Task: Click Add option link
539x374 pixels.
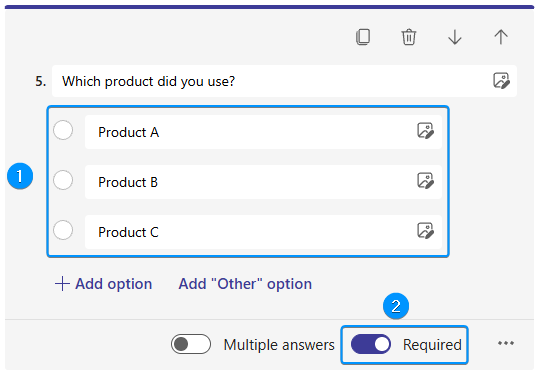Action: [x=103, y=284]
